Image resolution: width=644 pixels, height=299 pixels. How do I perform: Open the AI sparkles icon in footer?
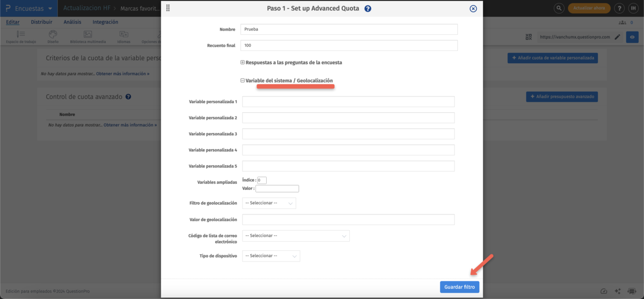[618, 291]
